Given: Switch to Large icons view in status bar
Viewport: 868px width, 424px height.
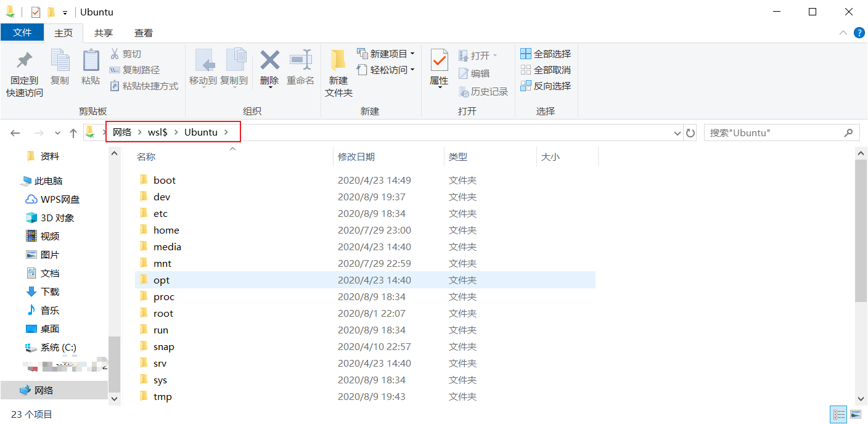Looking at the screenshot, I should pyautogui.click(x=856, y=414).
